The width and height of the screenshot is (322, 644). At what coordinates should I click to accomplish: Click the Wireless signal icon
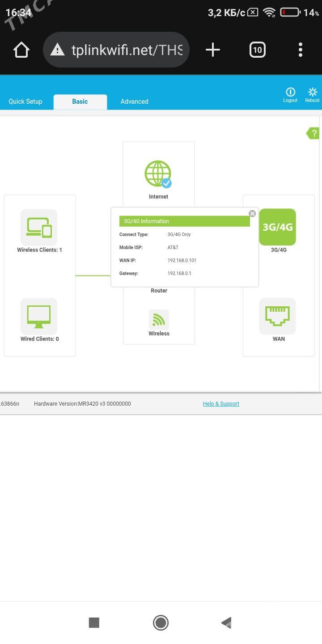159,320
